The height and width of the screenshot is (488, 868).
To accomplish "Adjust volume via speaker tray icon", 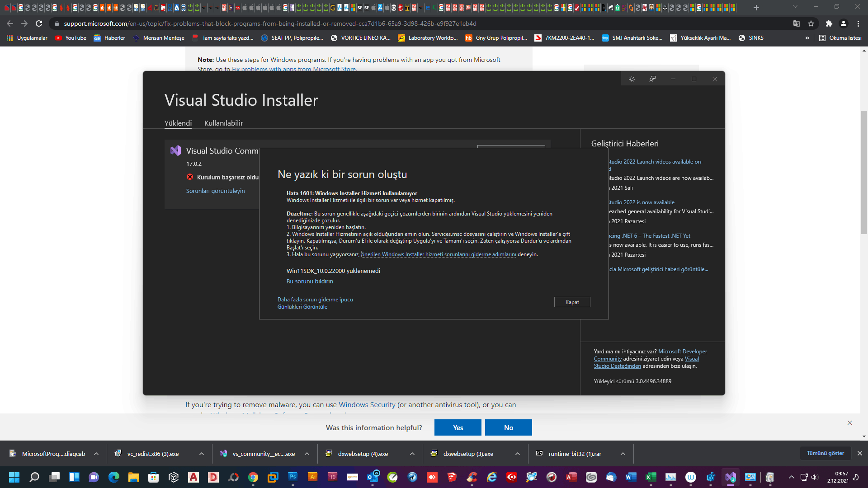I will (x=814, y=477).
